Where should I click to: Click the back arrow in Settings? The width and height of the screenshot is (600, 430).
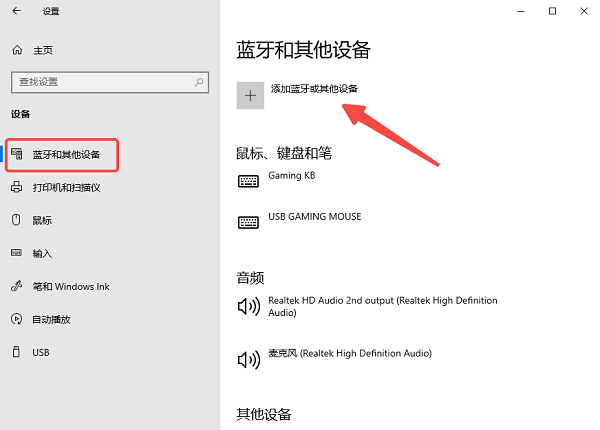pyautogui.click(x=16, y=11)
